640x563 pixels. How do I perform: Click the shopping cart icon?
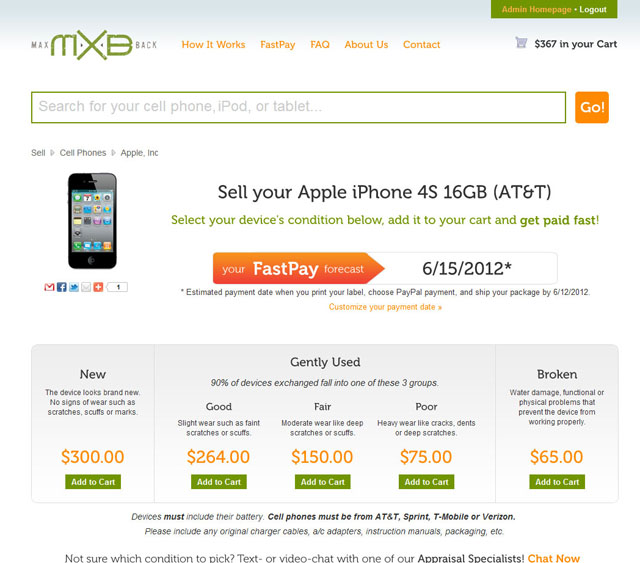pyautogui.click(x=521, y=42)
